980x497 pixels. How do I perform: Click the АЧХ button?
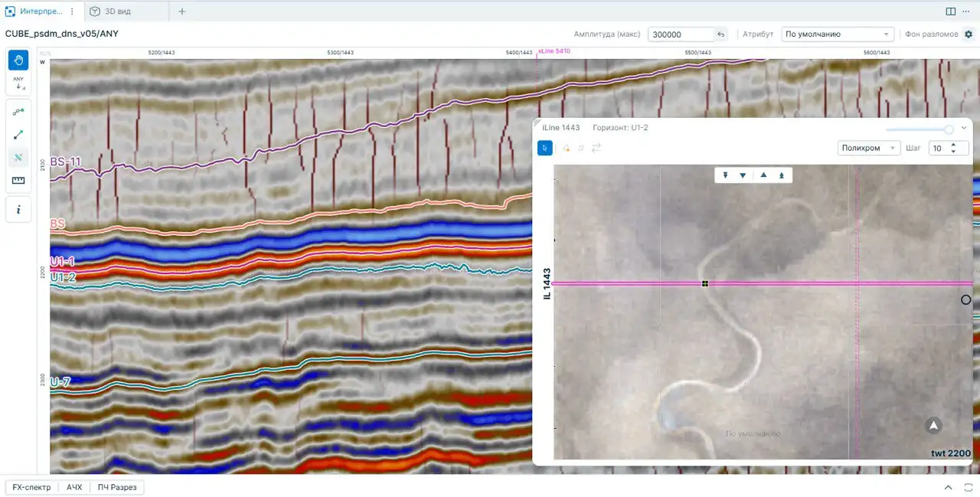coord(74,487)
